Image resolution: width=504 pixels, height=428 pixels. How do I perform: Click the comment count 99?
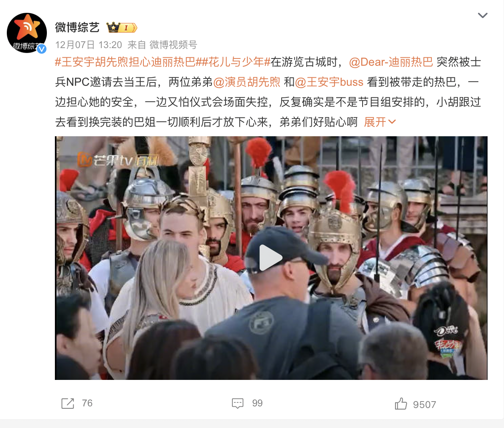tap(258, 403)
